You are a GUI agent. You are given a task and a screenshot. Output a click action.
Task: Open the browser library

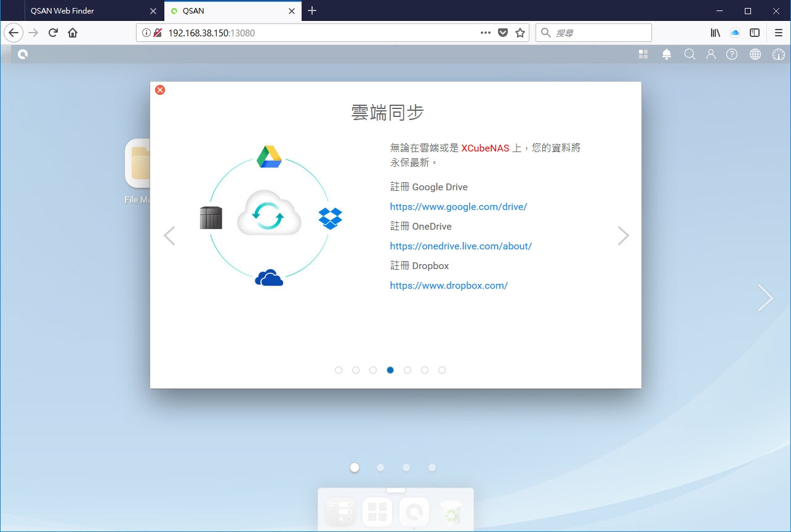pos(715,33)
